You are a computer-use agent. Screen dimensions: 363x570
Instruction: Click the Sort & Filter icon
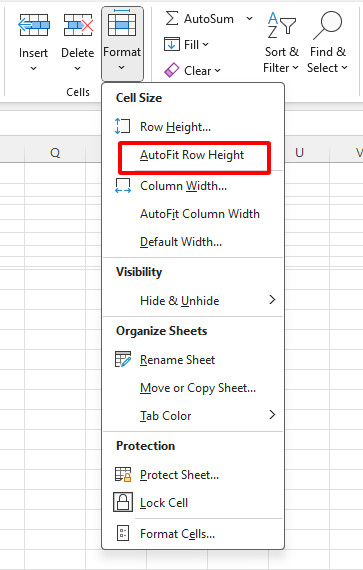tap(281, 25)
